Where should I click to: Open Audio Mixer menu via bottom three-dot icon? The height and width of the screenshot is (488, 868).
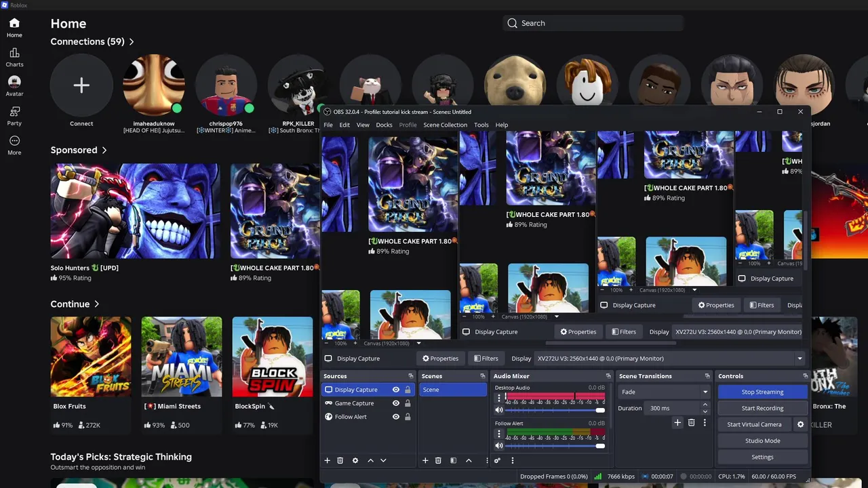(512, 460)
